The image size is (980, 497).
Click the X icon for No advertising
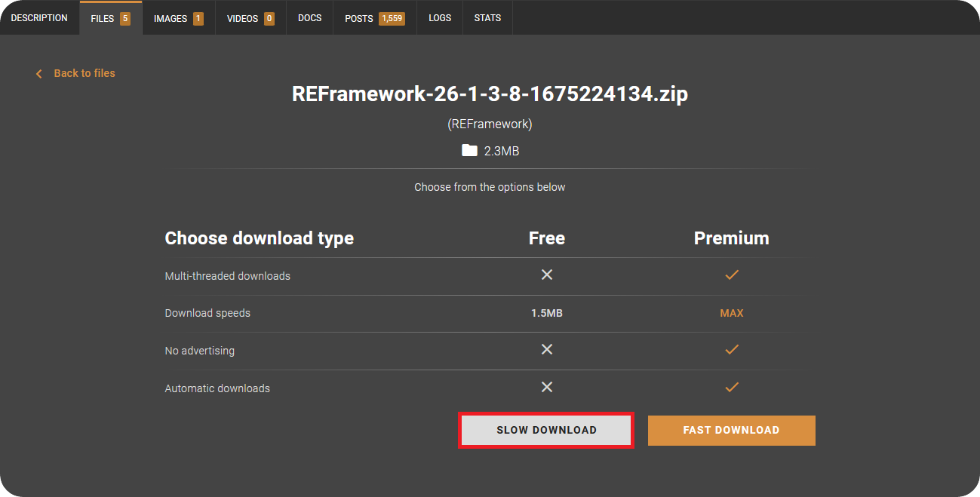tap(547, 349)
